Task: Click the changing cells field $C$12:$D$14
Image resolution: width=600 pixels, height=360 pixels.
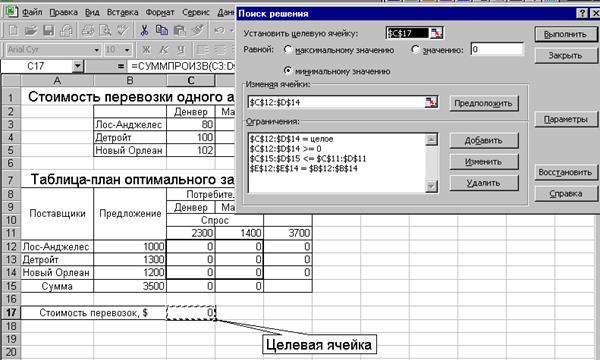Action: click(x=336, y=102)
